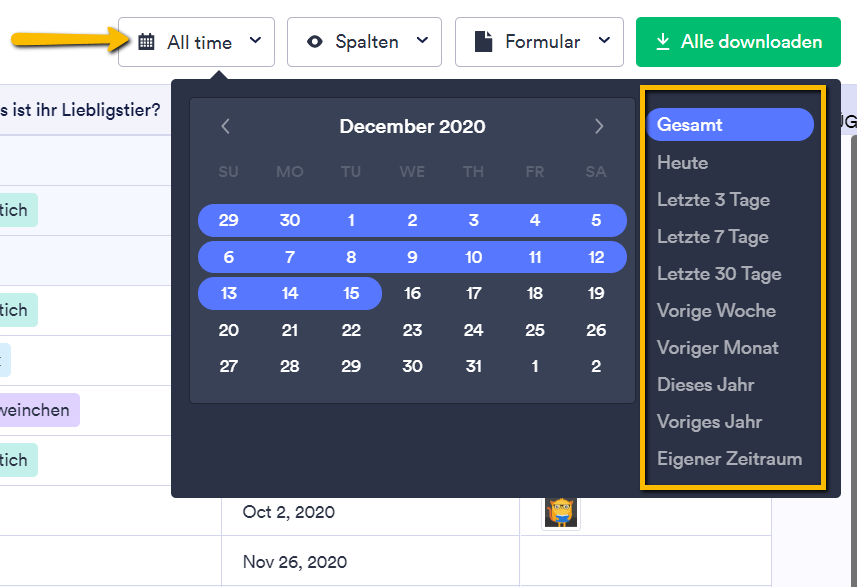Open the avatar thumbnail in Oct 2 row
Screen dimensions: 857x587
click(561, 511)
